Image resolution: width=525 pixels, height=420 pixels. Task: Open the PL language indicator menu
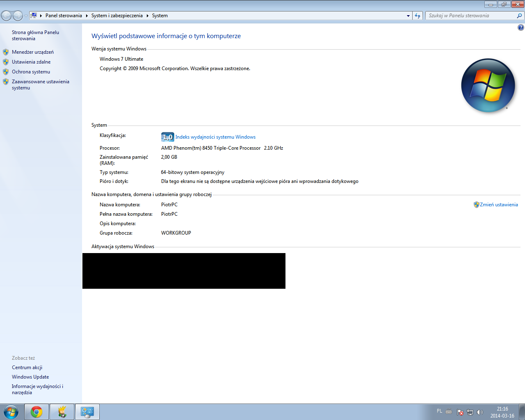[x=439, y=411]
